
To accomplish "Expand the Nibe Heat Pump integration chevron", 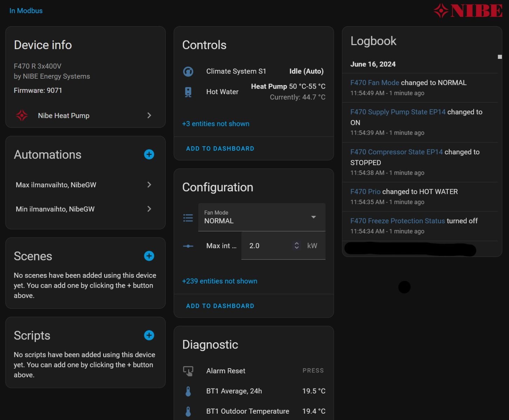I will [x=149, y=115].
